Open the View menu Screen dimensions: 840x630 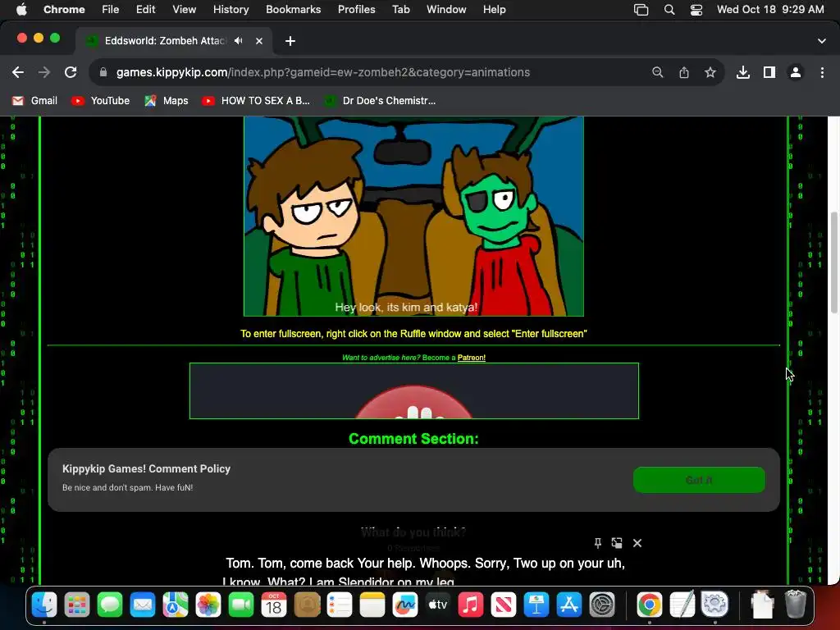pyautogui.click(x=184, y=9)
